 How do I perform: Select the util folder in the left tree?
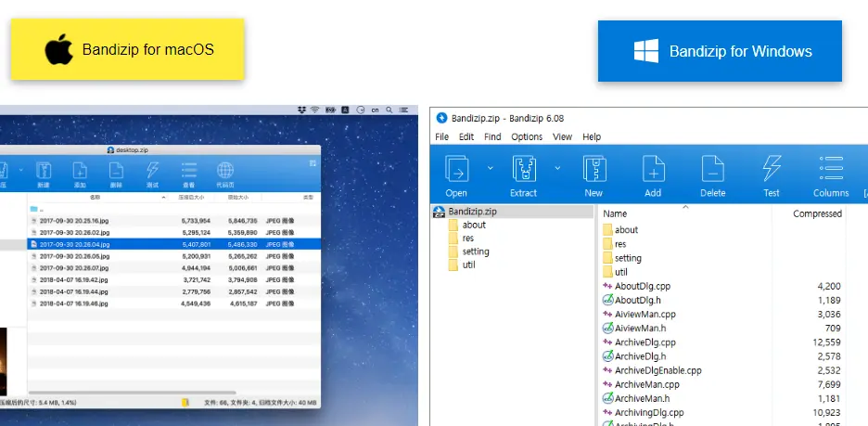(x=468, y=265)
